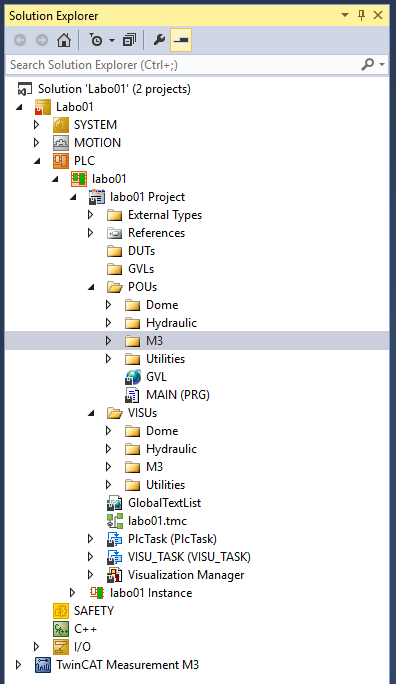Select labo01.tmc file icon
396x684 pixels.
point(115,521)
